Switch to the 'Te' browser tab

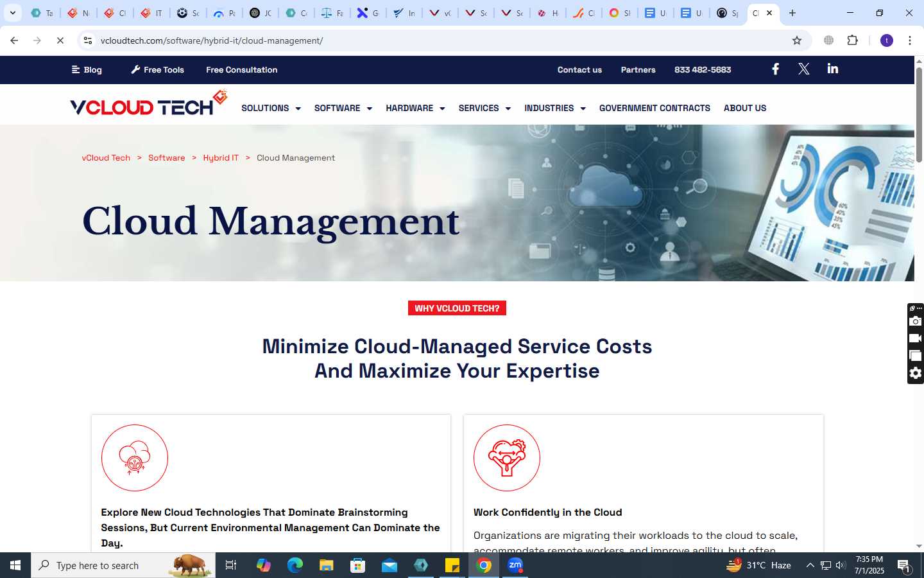point(42,13)
